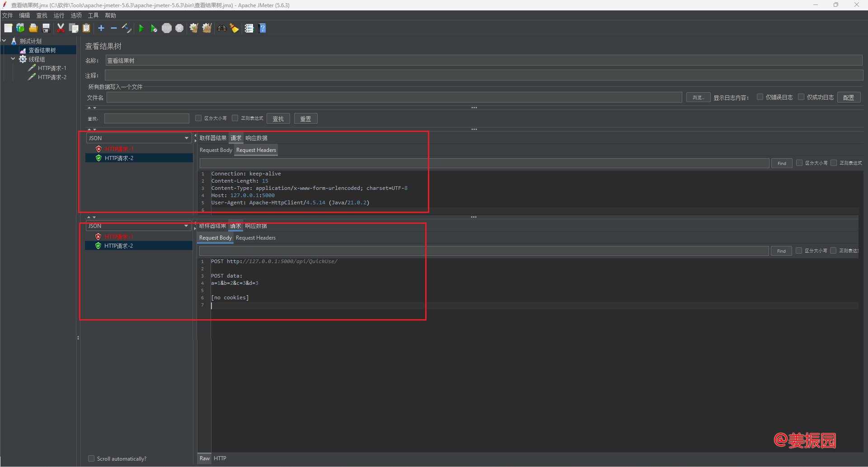Click the Toggle enable/disable icon

(127, 28)
